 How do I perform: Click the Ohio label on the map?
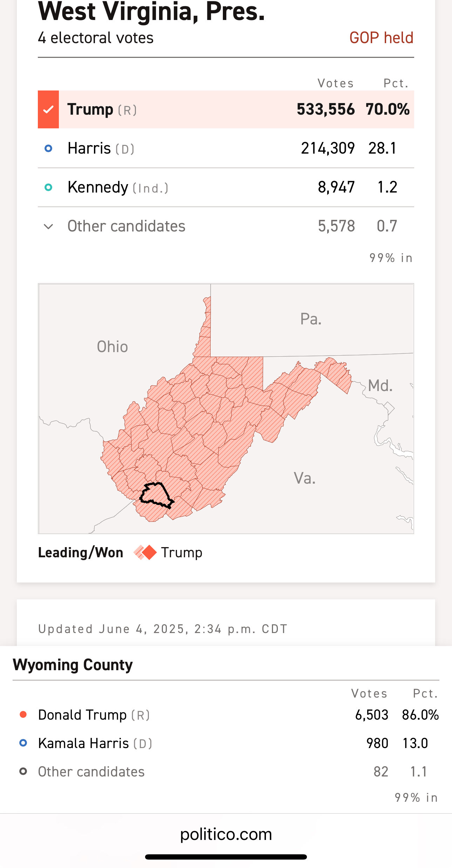(x=112, y=346)
